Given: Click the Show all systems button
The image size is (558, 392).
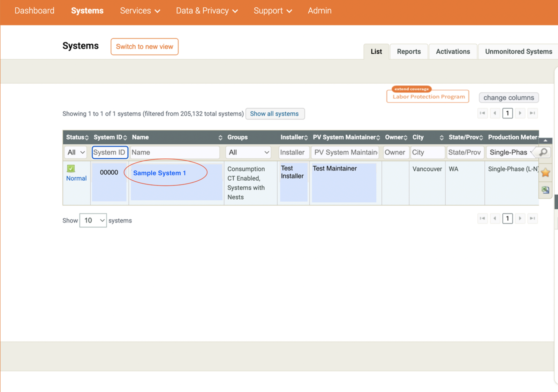Looking at the screenshot, I should coord(275,114).
